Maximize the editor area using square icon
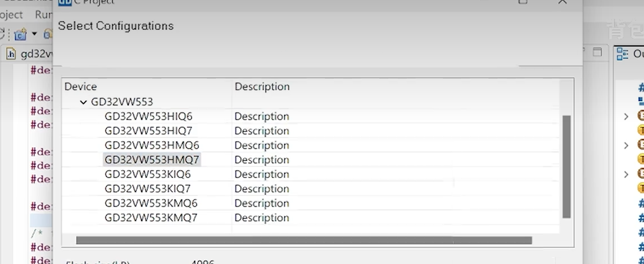The image size is (644, 264). click(x=598, y=52)
